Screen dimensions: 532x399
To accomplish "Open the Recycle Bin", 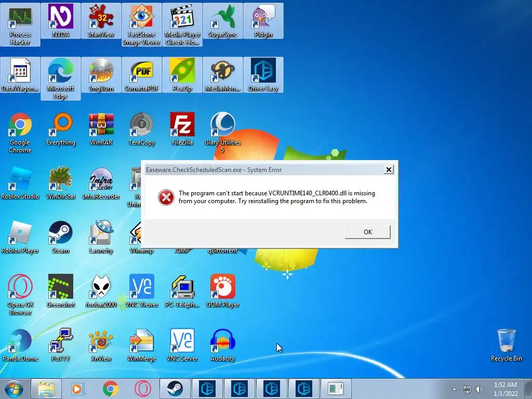I will tap(506, 345).
